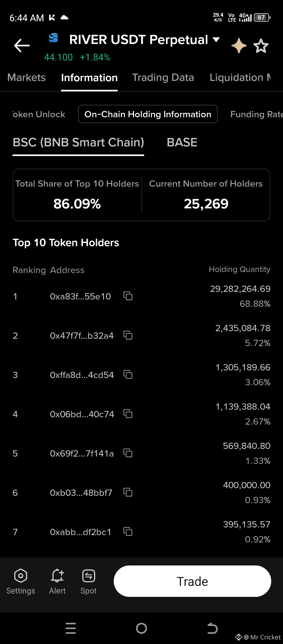Open the Trading Data tab

click(x=163, y=77)
